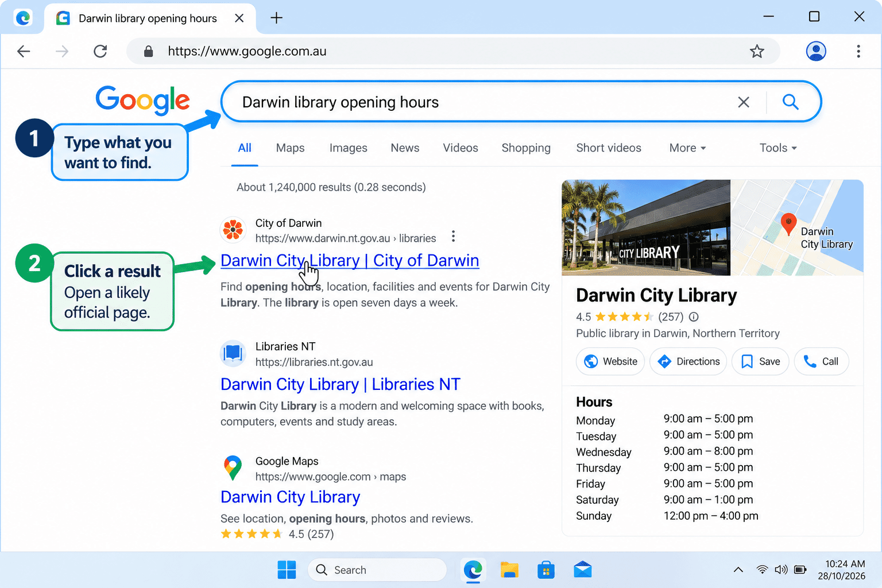Click the Edge icon in taskbar
The image size is (882, 588).
coord(473,570)
